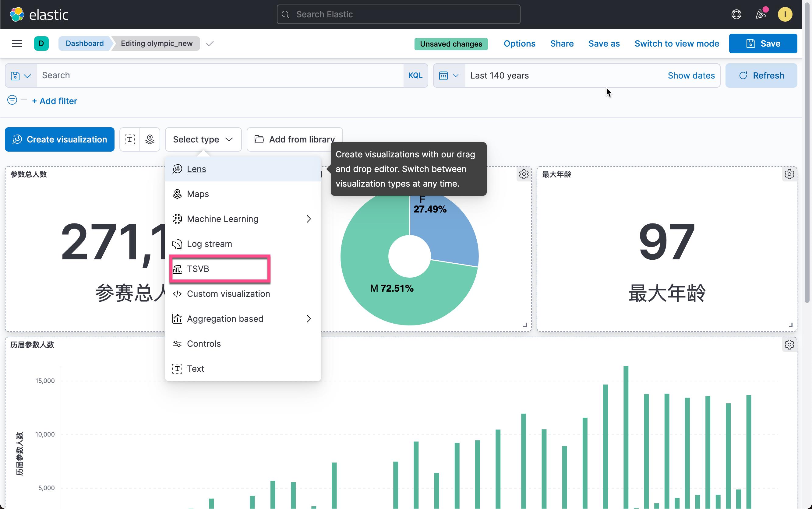Click Switch to view mode
This screenshot has height=509, width=812.
pos(676,44)
